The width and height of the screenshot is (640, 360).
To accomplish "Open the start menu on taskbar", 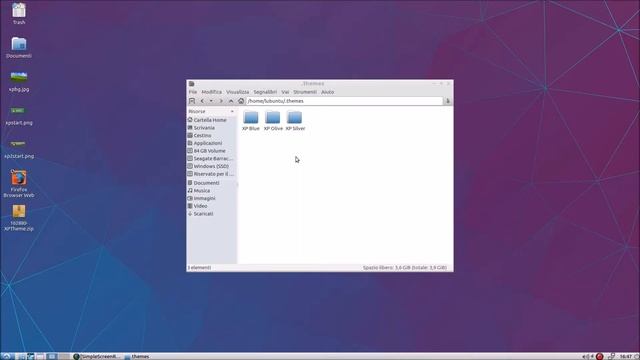I will pos(6,356).
